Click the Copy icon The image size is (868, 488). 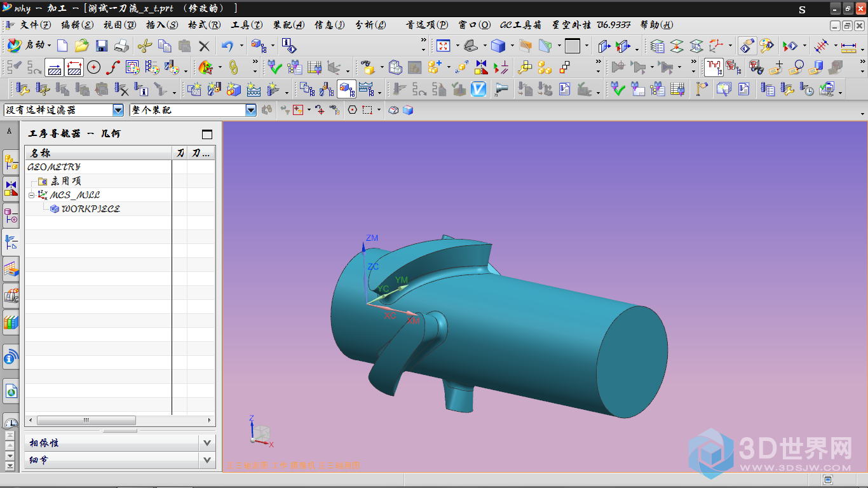165,46
